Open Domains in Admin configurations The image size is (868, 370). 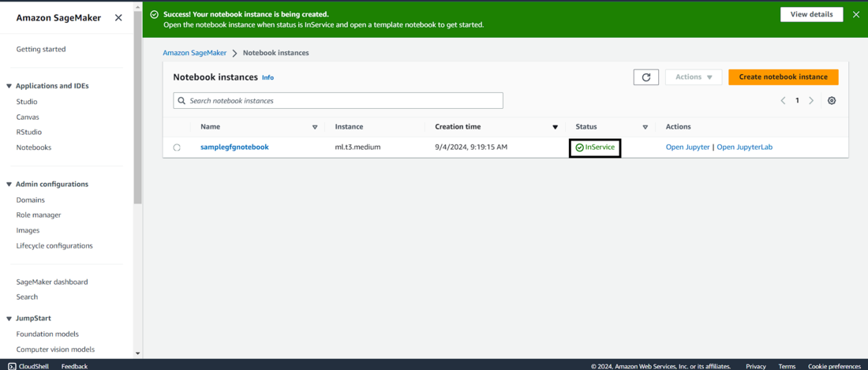coord(31,200)
